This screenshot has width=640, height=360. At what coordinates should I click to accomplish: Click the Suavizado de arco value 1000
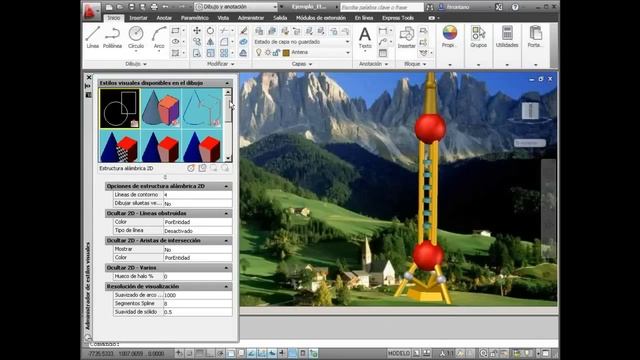point(198,295)
